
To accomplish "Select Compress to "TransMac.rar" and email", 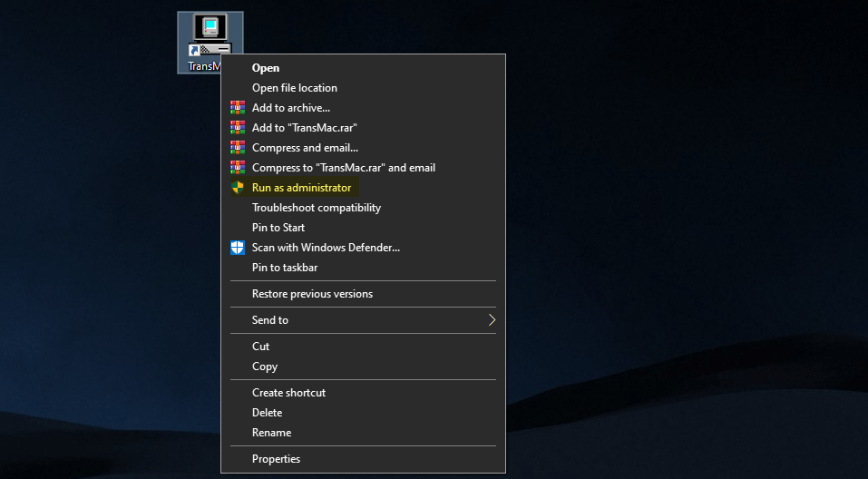I will click(363, 167).
